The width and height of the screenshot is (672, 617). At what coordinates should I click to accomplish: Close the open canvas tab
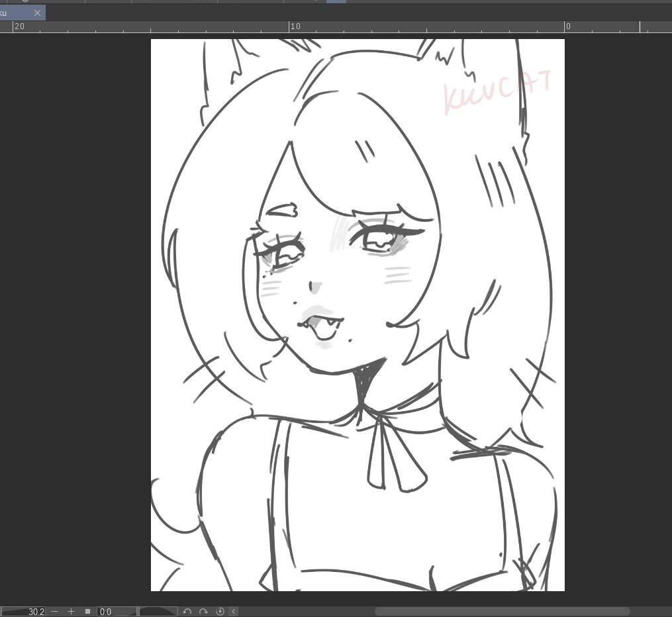37,13
